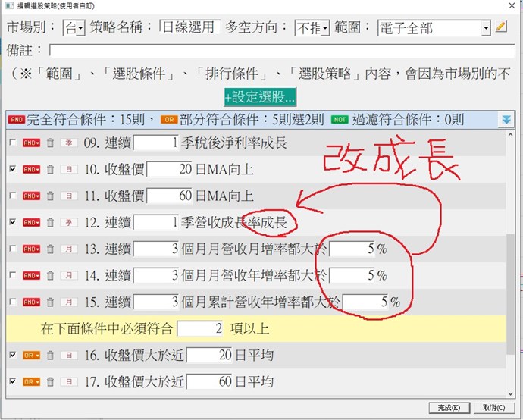Viewport: 523px width, 420px height.
Task: Delete condition 09 using its trash icon
Action: (x=50, y=143)
